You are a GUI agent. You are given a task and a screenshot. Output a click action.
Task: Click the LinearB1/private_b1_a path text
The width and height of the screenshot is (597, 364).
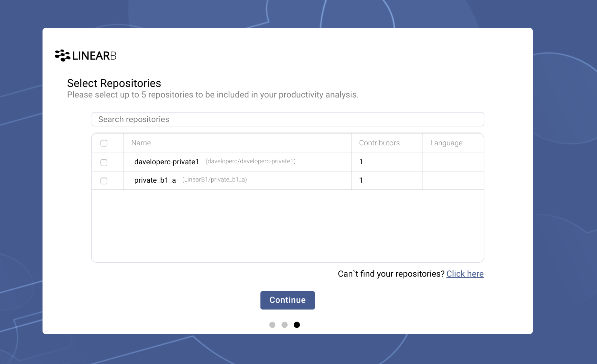coord(215,180)
